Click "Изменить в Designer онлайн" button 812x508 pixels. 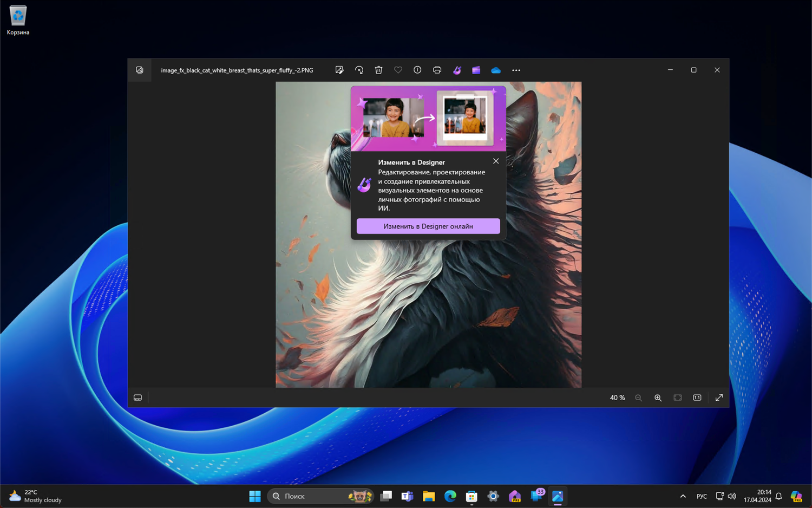[x=428, y=226]
